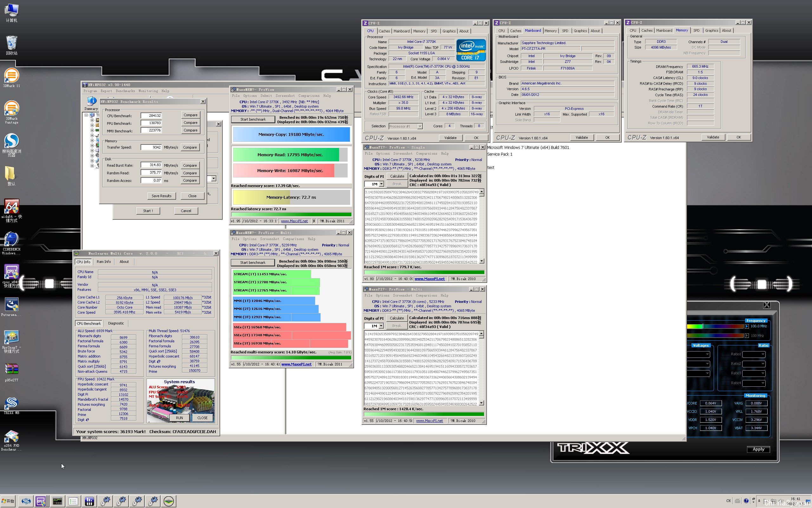Collapse the root node in HWiNFO32 tree
Viewport: 812px width, 508px height.
pyautogui.click(x=86, y=115)
